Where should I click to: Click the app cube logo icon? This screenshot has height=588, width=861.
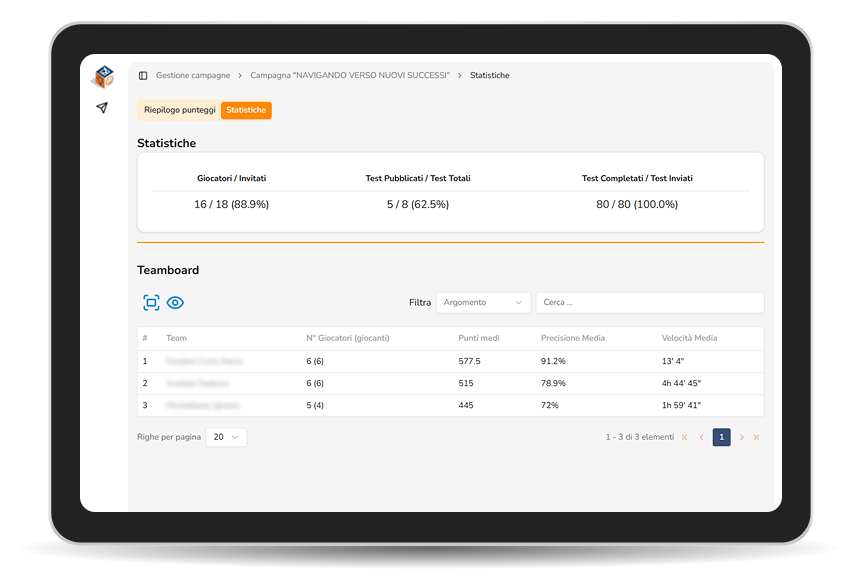coord(103,77)
